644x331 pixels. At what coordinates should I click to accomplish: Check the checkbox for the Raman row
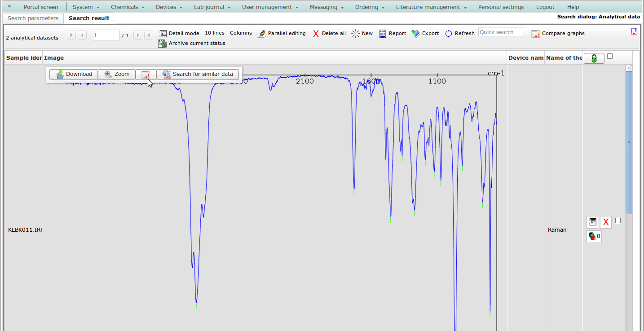(618, 221)
